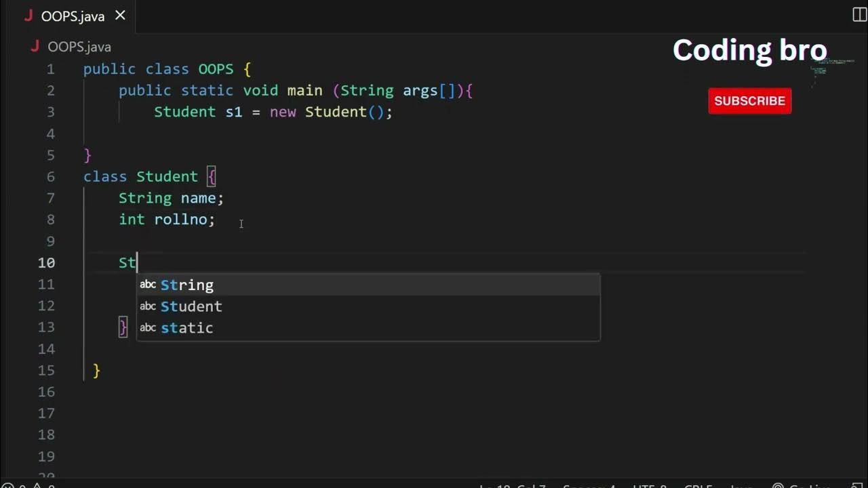Viewport: 868px width, 488px height.
Task: Click the Java file icon in the OOPS.java tab
Action: [28, 16]
